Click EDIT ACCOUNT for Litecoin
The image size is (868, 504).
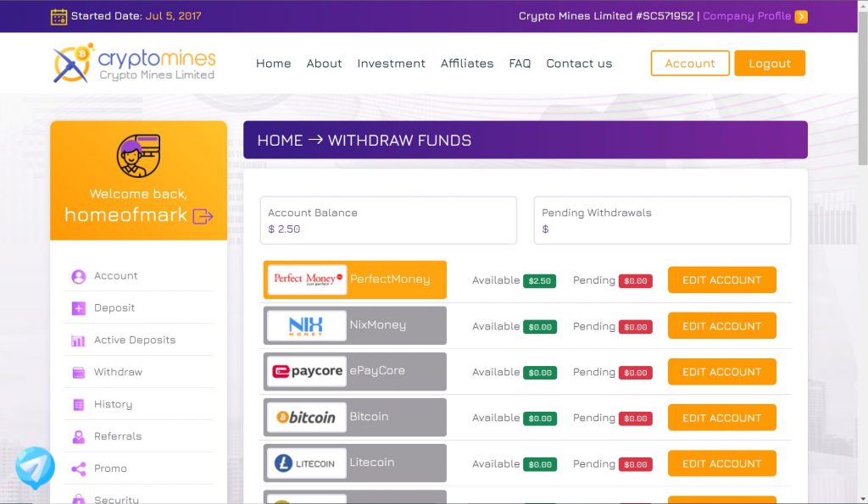pos(721,463)
